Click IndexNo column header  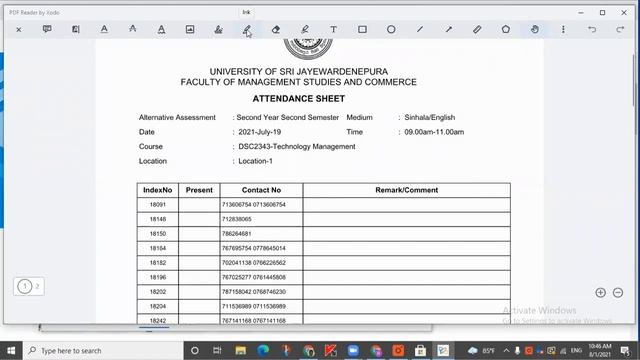click(158, 190)
